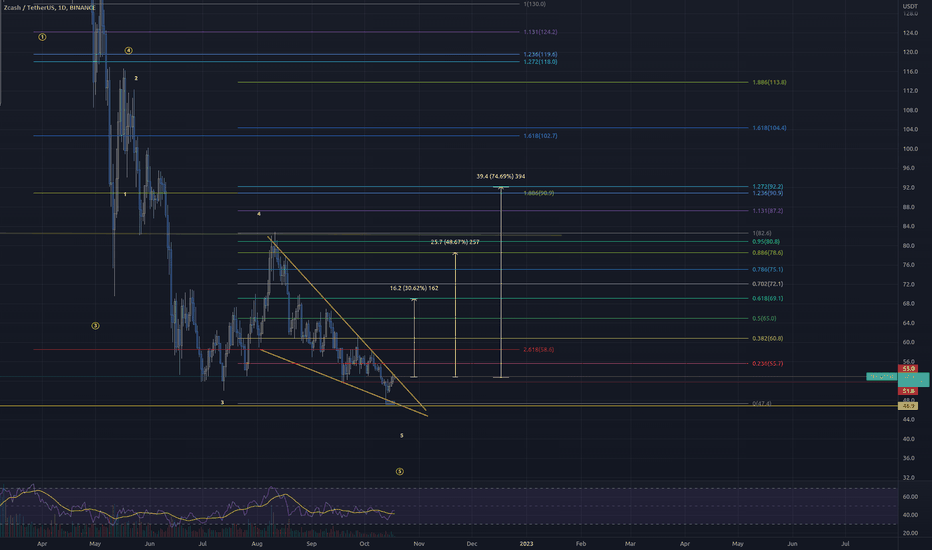Click the 16.2 (30.62%) price range label
The image size is (932, 550).
click(414, 288)
